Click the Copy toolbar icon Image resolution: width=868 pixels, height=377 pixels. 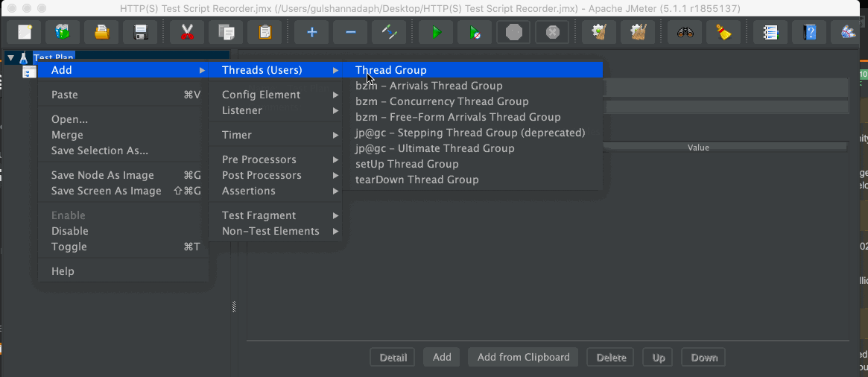[x=226, y=32]
